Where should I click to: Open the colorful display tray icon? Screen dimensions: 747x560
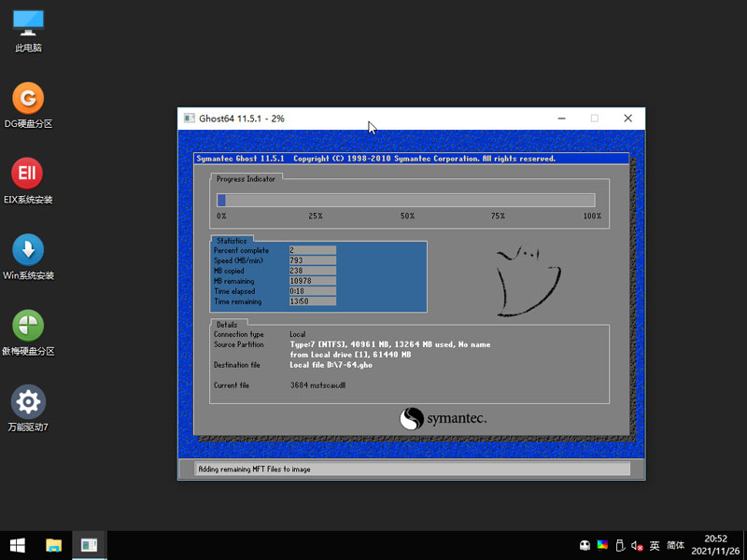602,546
